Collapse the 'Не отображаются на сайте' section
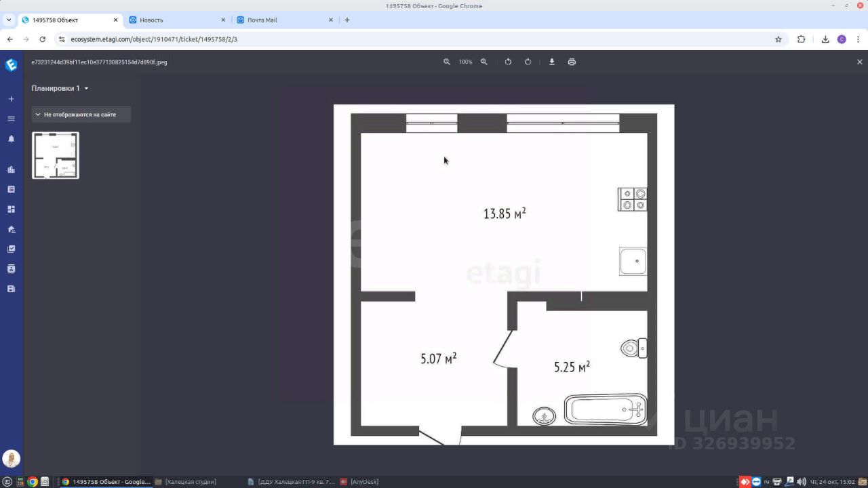The height and width of the screenshot is (488, 868). pyautogui.click(x=81, y=115)
